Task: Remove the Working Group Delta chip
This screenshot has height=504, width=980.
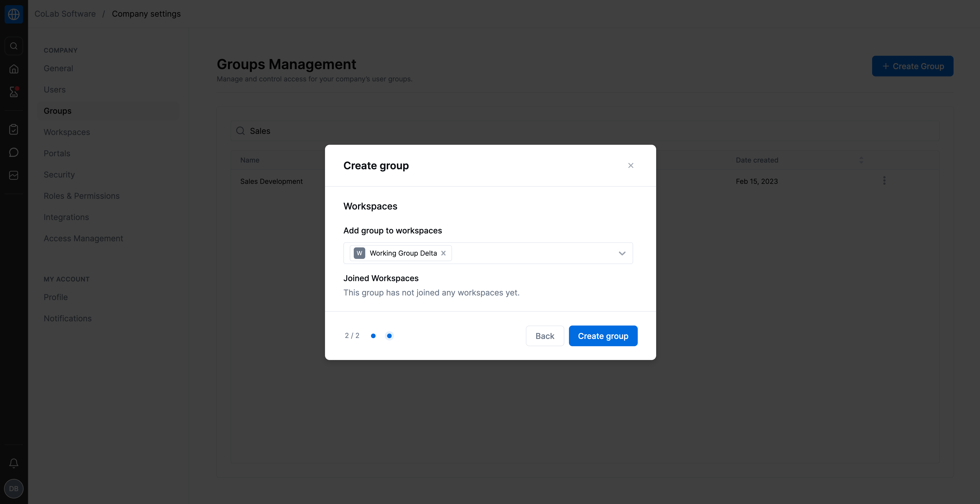Action: tap(443, 253)
